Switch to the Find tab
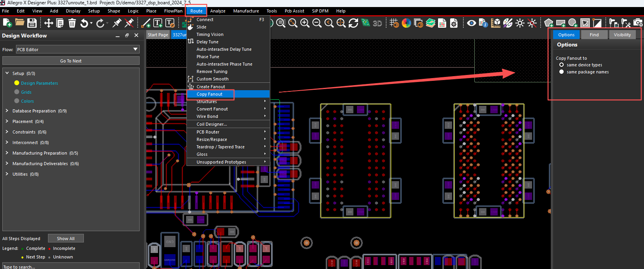This screenshot has width=644, height=269. [594, 35]
